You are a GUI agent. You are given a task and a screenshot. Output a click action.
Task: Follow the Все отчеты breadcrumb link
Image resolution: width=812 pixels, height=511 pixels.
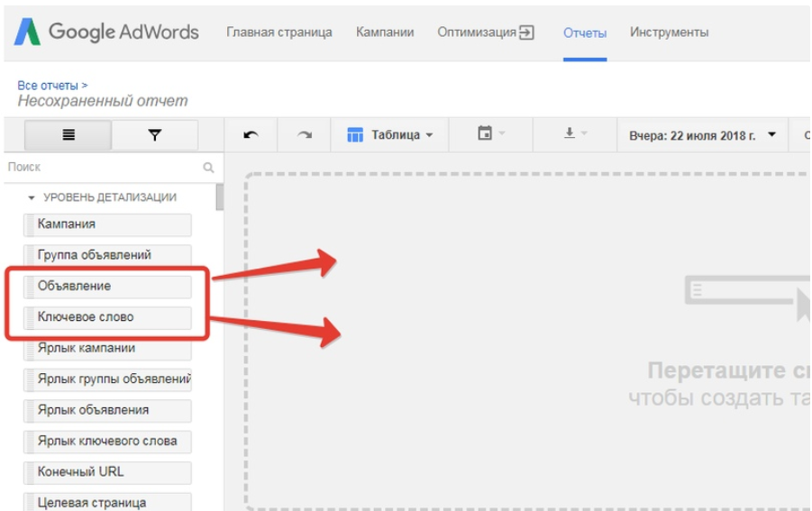tap(48, 86)
